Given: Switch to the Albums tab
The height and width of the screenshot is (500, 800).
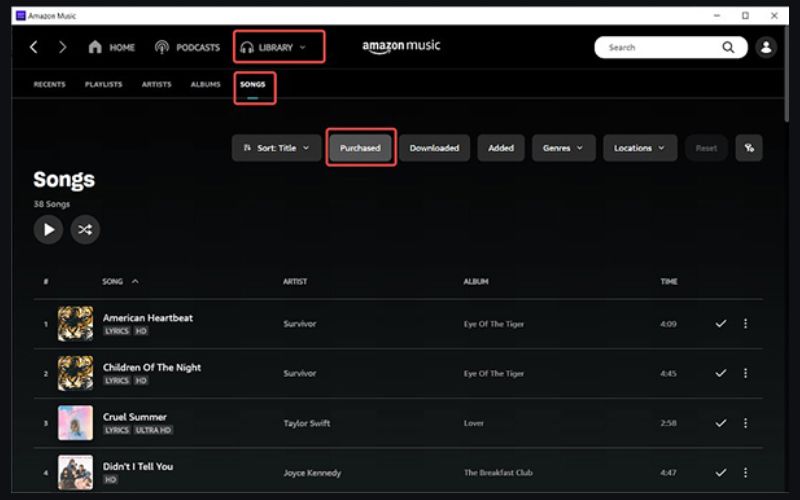Looking at the screenshot, I should click(x=206, y=85).
